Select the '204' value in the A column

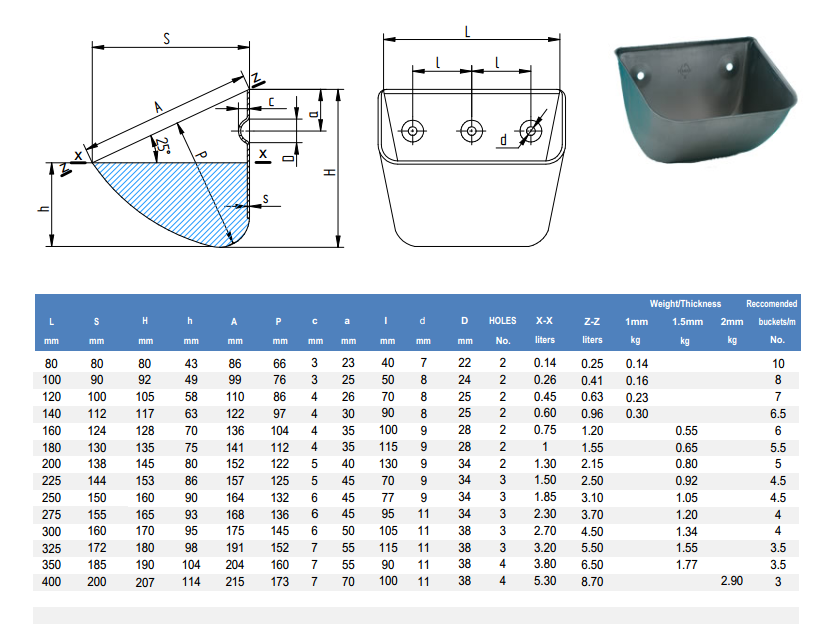click(x=235, y=565)
